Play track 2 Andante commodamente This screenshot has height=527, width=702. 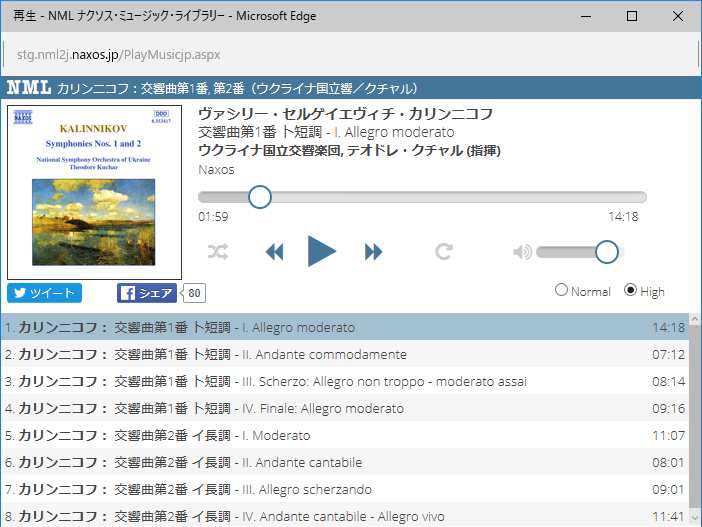click(x=330, y=354)
